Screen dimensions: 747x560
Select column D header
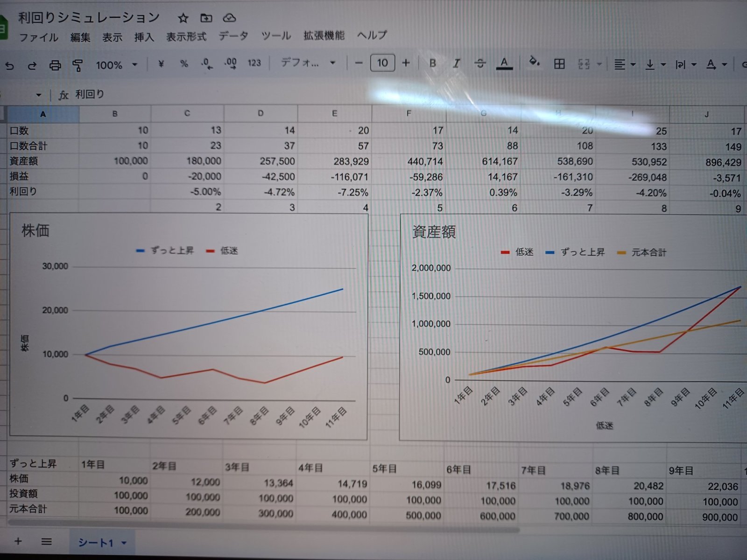click(x=261, y=113)
